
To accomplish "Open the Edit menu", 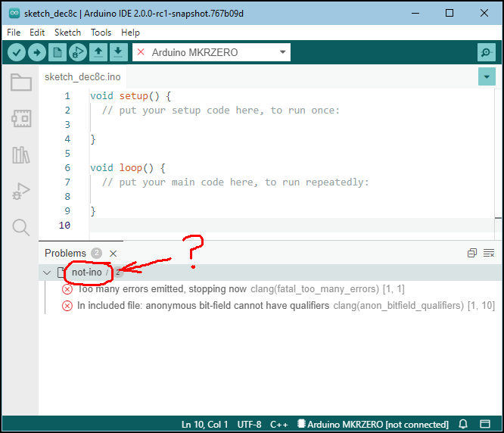I will point(37,33).
